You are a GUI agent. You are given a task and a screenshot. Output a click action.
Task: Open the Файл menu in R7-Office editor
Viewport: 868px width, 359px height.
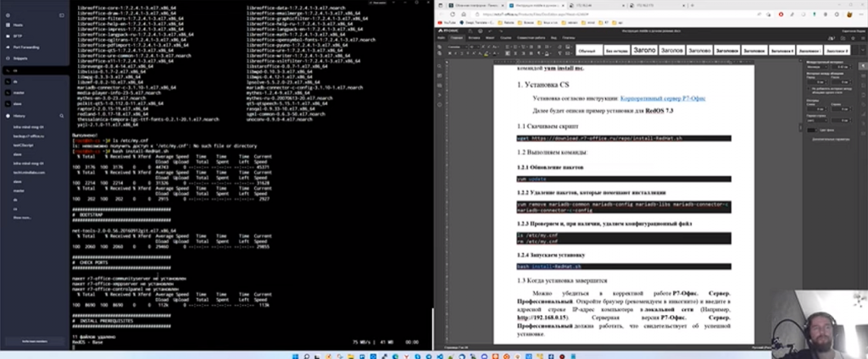click(x=441, y=37)
